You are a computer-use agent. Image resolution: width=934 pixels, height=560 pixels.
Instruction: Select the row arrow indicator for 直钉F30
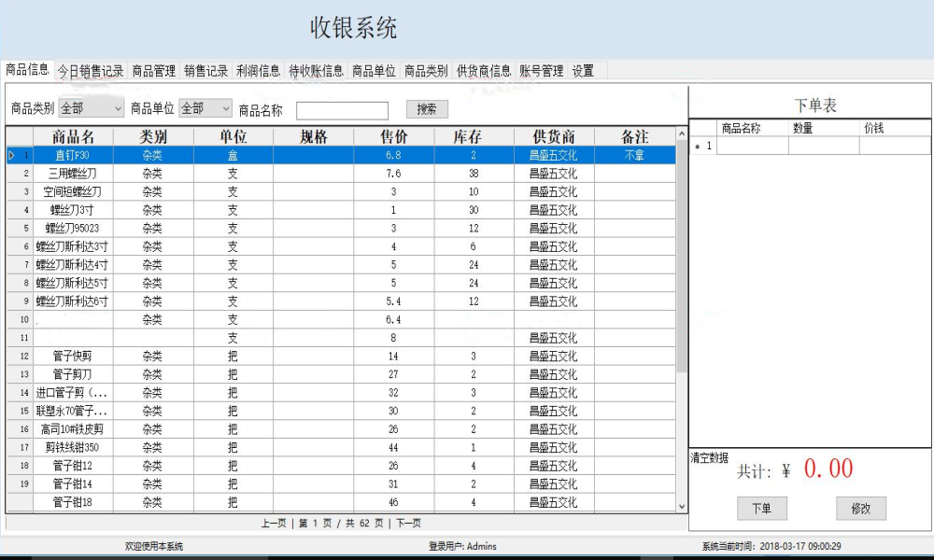(11, 155)
